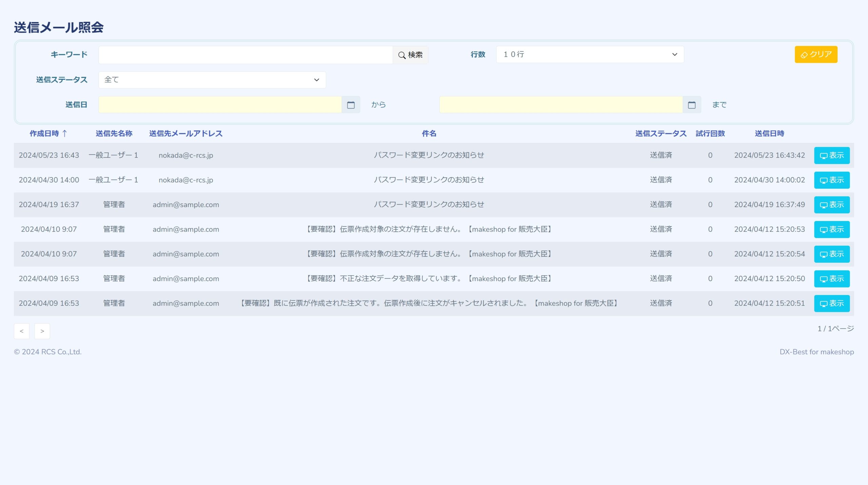
Task: Expand the 行数 row count dropdown
Action: pos(590,54)
